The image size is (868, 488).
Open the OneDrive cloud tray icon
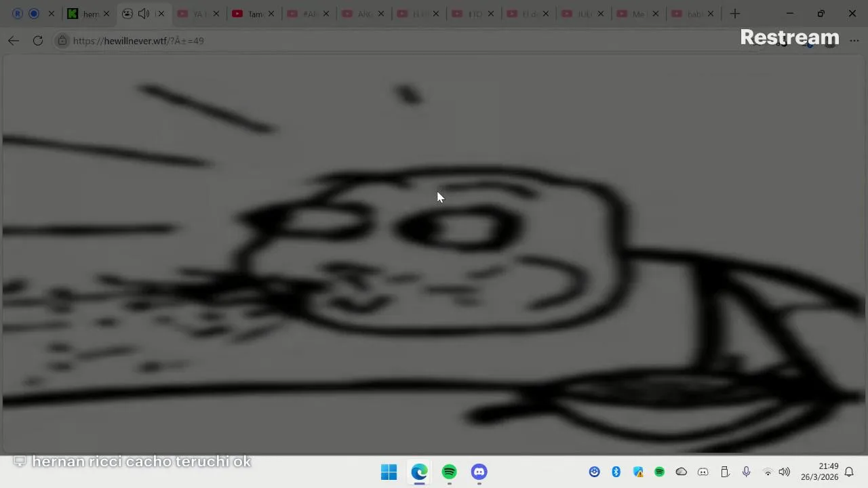click(x=682, y=472)
